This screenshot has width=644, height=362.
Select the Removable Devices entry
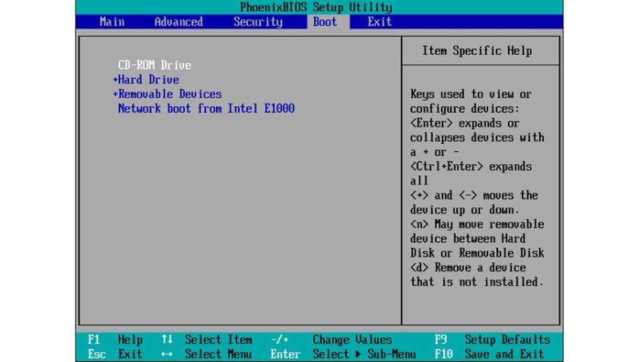pyautogui.click(x=168, y=94)
